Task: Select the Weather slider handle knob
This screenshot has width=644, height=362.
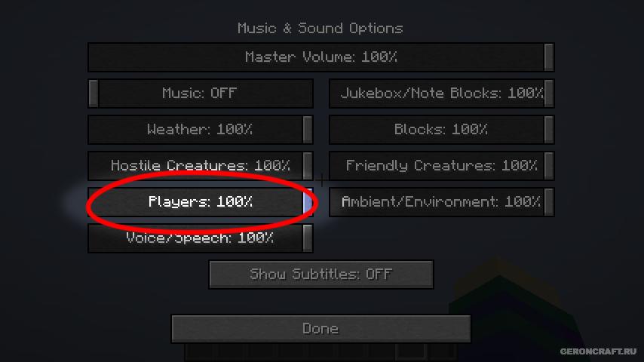Action: click(308, 130)
